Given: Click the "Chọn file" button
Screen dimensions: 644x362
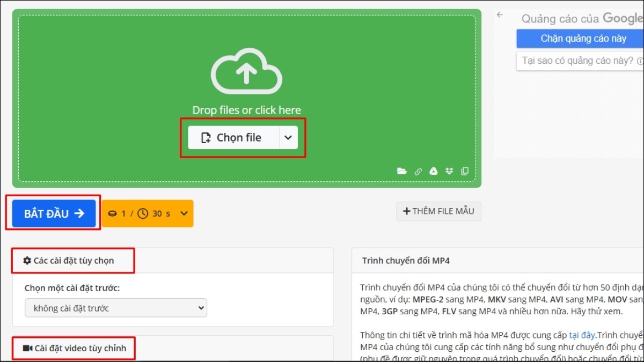Looking at the screenshot, I should pos(233,138).
